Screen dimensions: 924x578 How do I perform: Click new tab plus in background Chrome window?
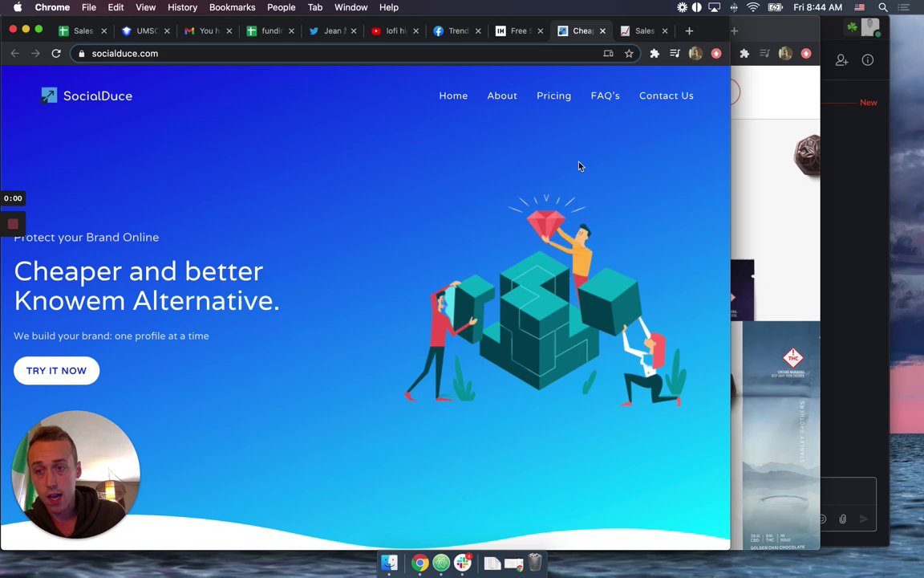click(x=734, y=31)
